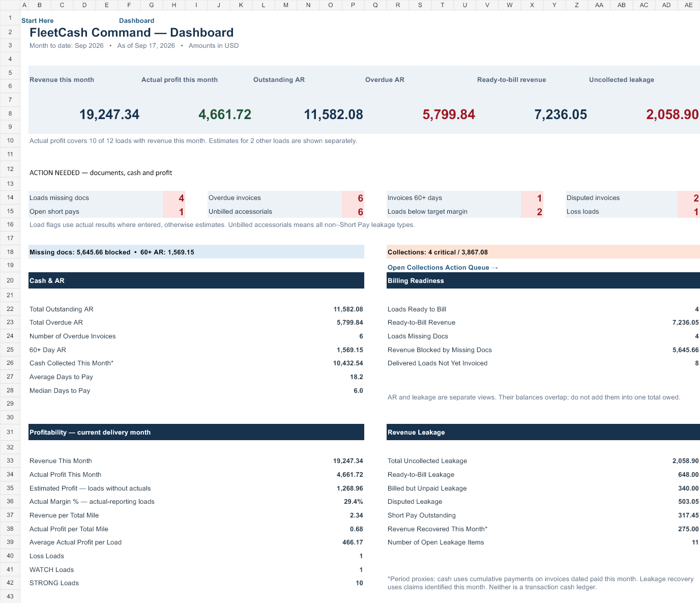Click the Cash & AR section header
This screenshot has height=603, width=700.
click(196, 280)
